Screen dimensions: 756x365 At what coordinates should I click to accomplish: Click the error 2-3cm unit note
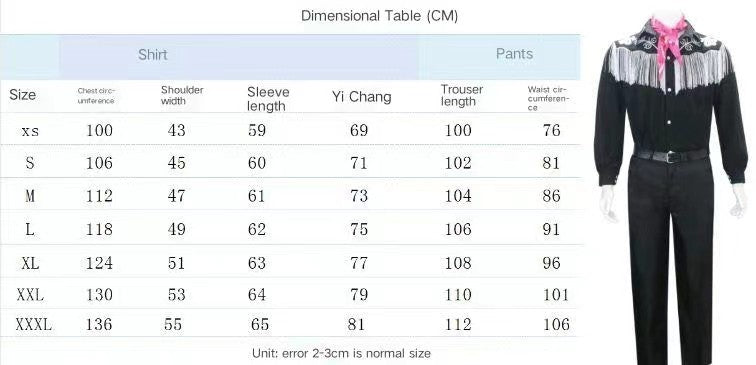(x=341, y=353)
